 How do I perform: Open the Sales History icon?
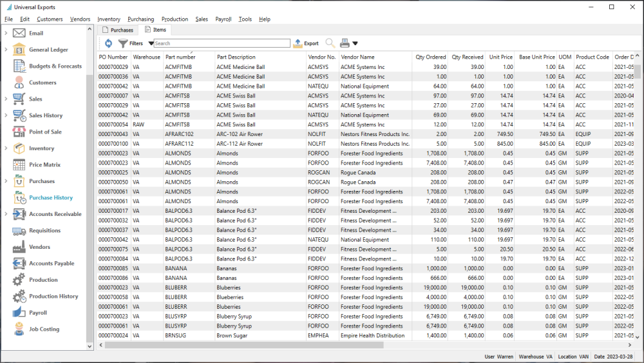(19, 115)
